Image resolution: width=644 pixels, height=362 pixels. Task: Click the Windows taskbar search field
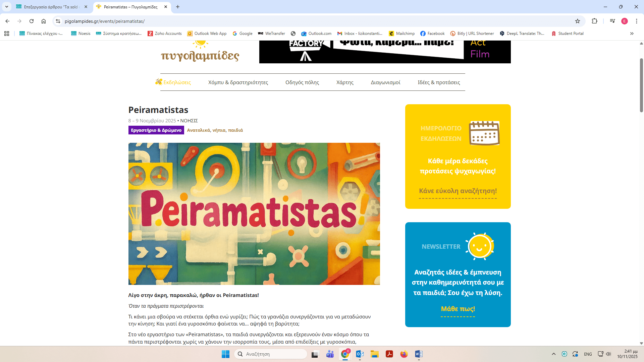point(271,354)
